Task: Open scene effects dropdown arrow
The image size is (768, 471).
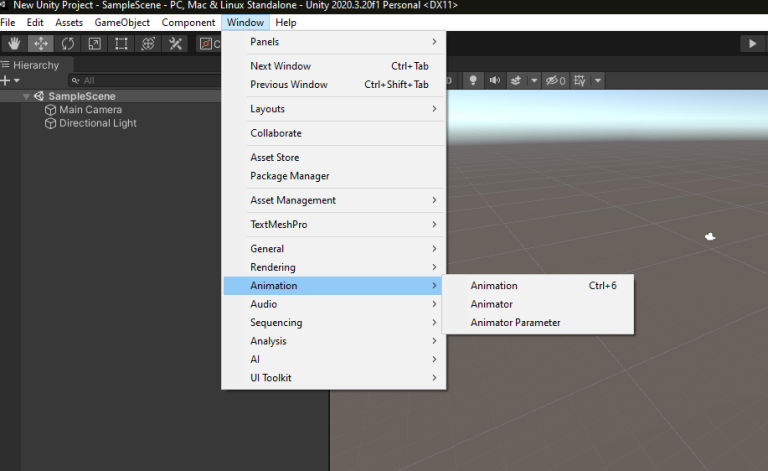Action: (x=534, y=80)
